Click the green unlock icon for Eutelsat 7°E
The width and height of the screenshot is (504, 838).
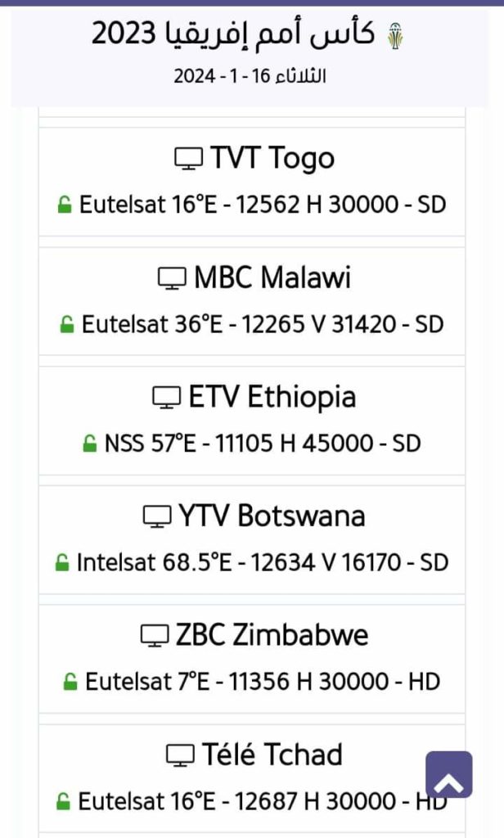tap(70, 682)
